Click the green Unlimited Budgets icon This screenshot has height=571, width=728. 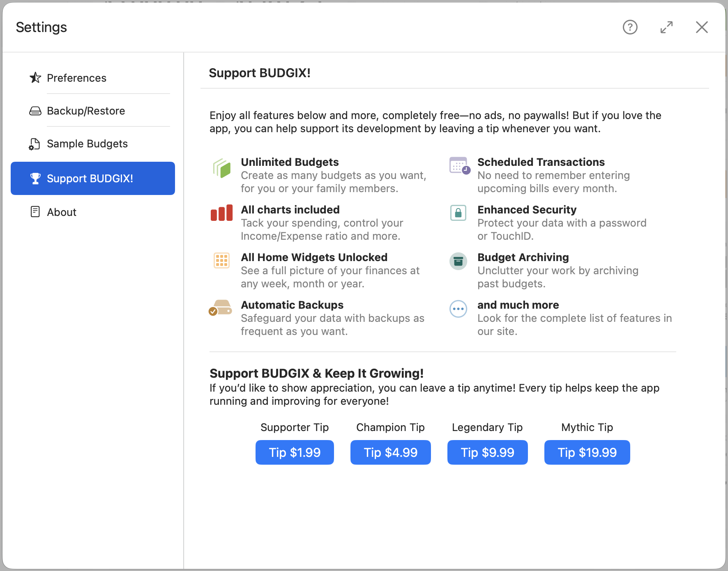click(221, 168)
